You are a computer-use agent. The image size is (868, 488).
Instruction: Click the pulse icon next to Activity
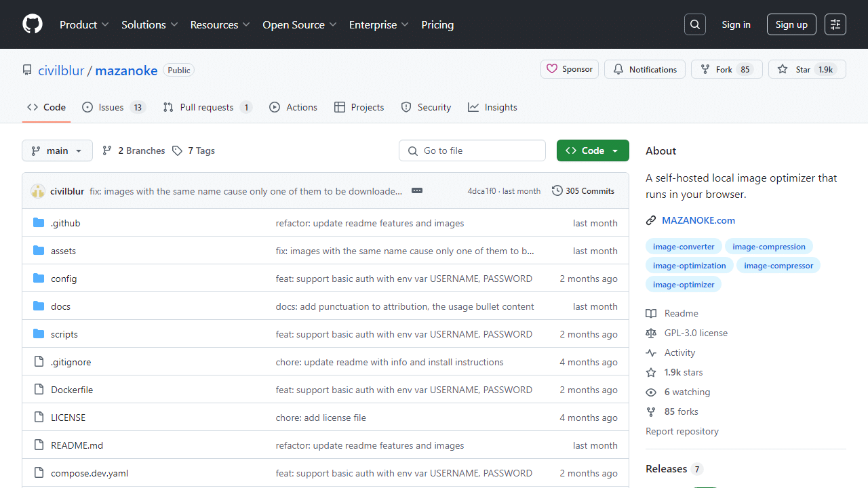point(651,352)
